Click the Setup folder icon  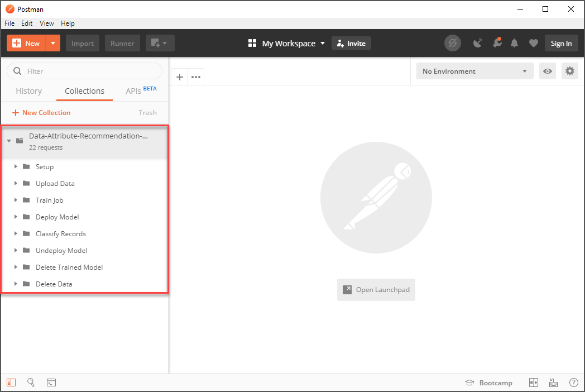coord(26,166)
